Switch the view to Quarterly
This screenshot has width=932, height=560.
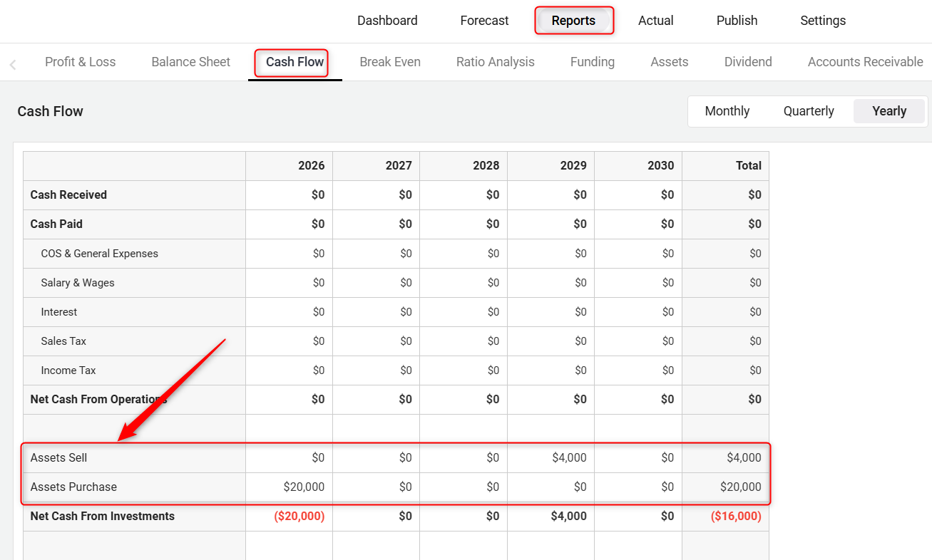point(809,111)
